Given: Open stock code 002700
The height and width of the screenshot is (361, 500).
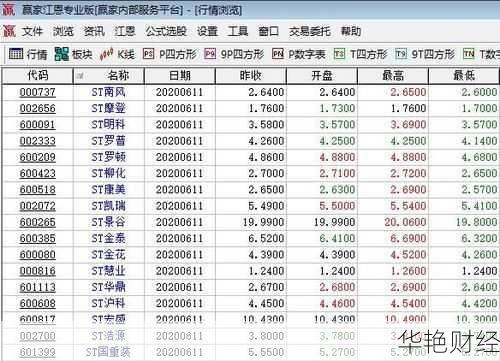Looking at the screenshot, I should click(37, 336).
